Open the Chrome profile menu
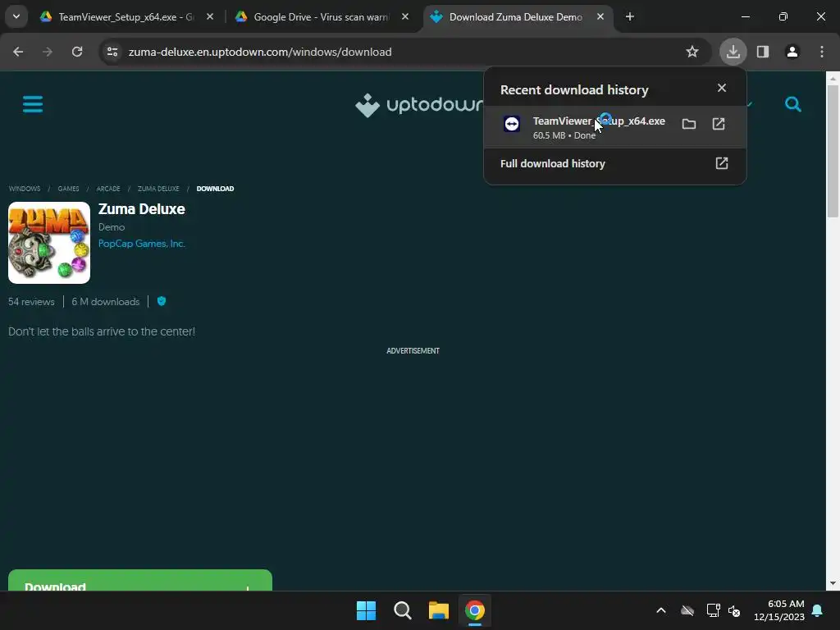The width and height of the screenshot is (840, 630). (x=792, y=52)
